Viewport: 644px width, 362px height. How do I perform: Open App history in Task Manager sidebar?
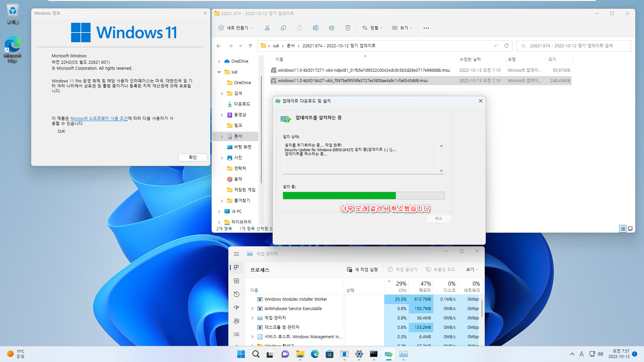coord(236,294)
